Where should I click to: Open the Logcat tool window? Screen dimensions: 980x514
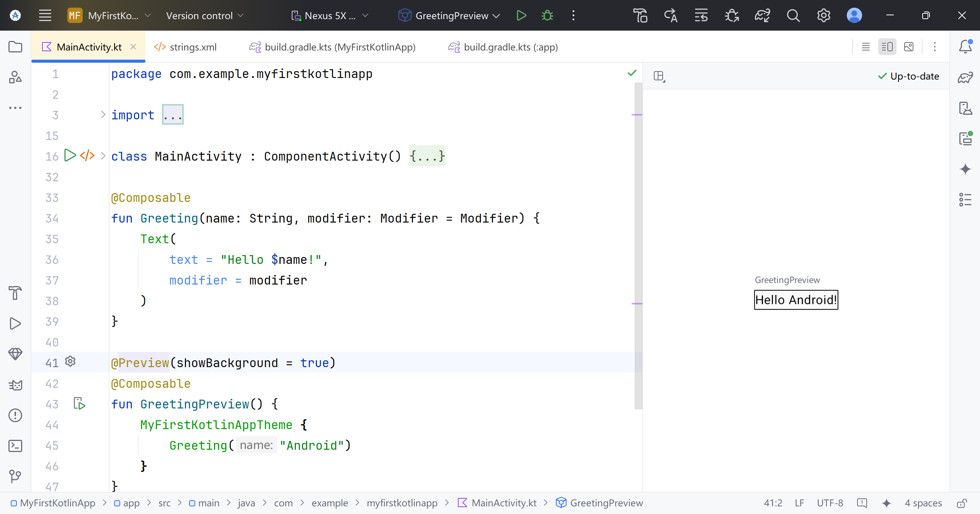click(15, 385)
